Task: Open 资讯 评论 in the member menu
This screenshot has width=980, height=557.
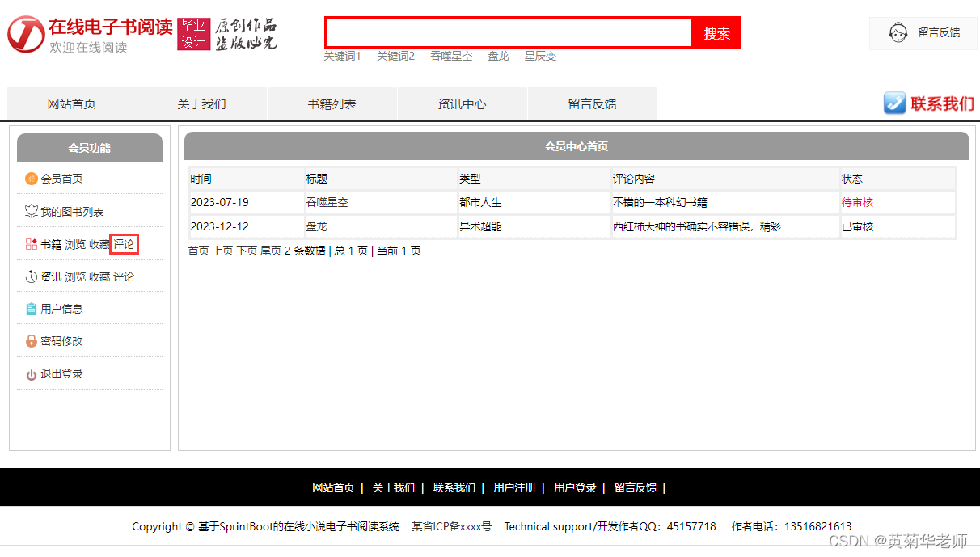Action: point(124,276)
